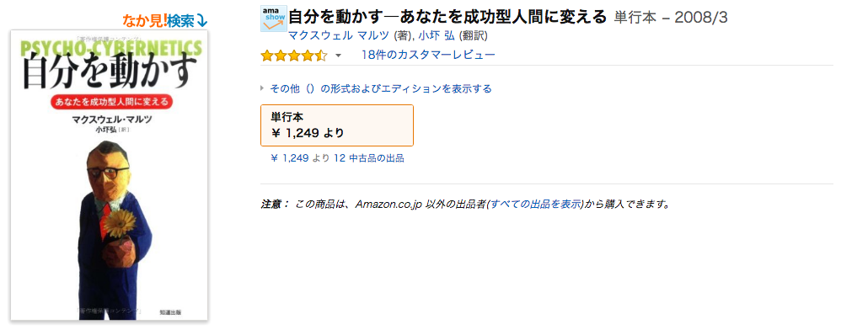Click the PSYCHO-CYBERNETICS text on the cover
Viewport: 868px width, 335px height.
tap(110, 47)
